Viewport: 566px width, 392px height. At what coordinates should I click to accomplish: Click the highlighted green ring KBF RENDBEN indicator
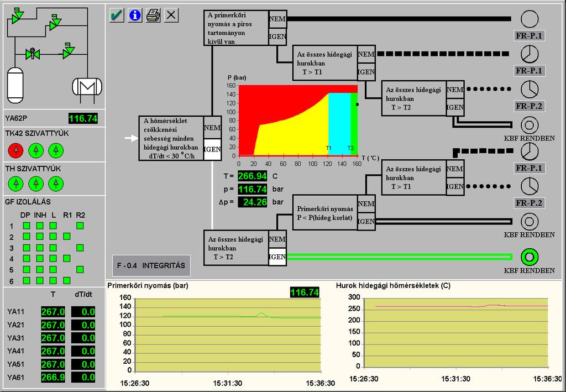[x=530, y=257]
